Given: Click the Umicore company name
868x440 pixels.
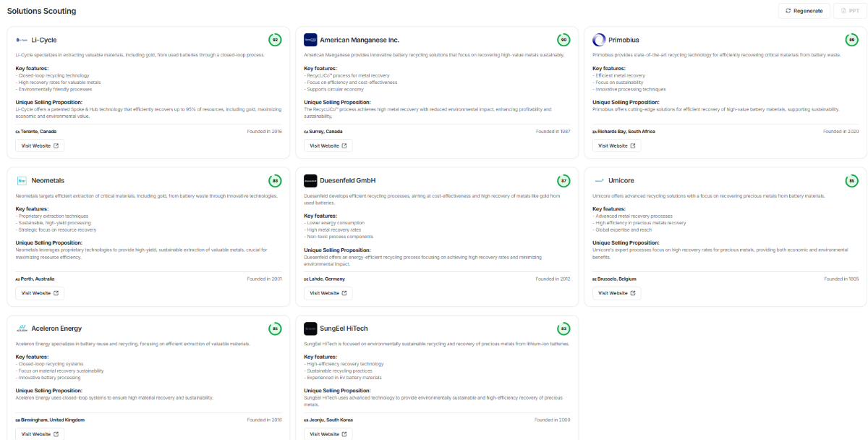Looking at the screenshot, I should (x=621, y=181).
